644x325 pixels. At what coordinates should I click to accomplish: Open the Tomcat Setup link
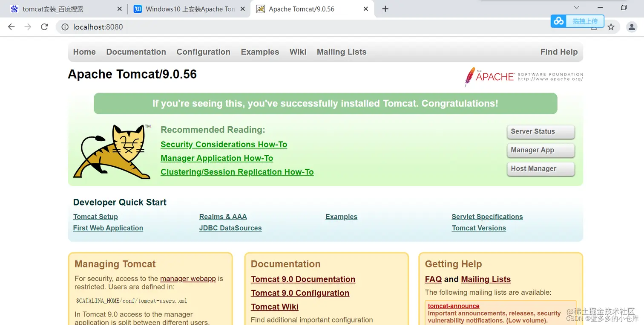pyautogui.click(x=95, y=217)
